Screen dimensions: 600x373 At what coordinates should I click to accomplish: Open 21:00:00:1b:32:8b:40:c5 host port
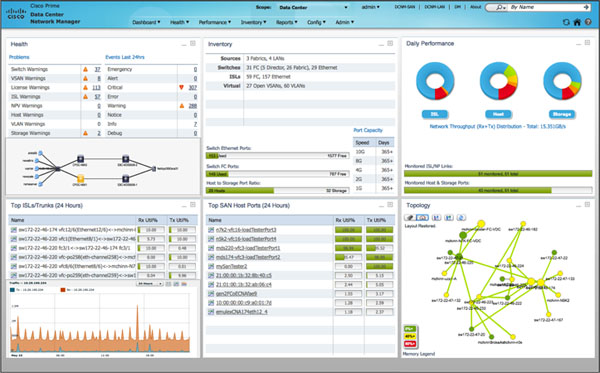click(x=244, y=276)
